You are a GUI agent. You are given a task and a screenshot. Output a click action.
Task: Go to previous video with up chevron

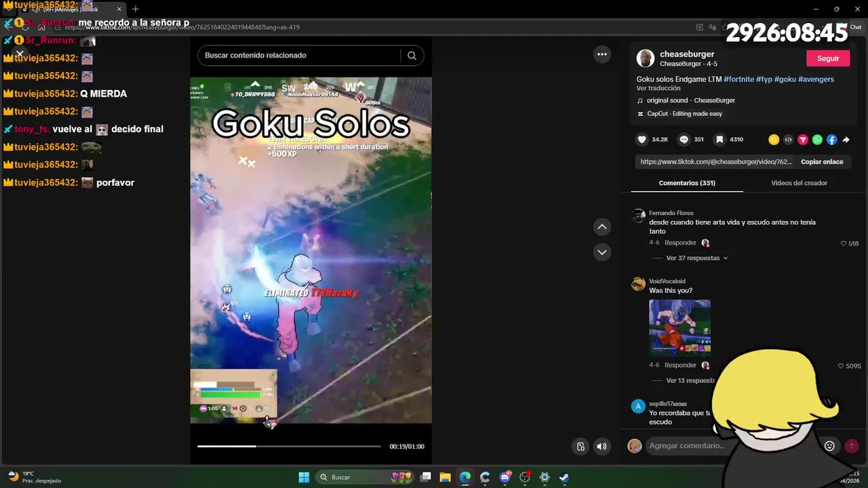click(602, 227)
